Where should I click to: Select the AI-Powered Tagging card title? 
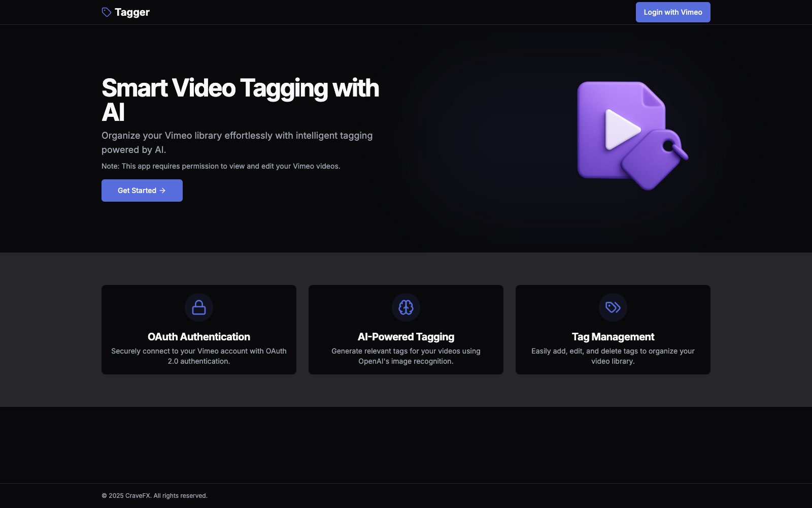(406, 337)
